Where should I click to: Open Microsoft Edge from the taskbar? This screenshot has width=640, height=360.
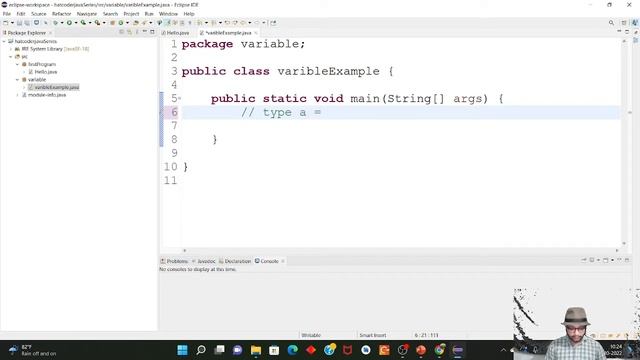tap(292, 350)
